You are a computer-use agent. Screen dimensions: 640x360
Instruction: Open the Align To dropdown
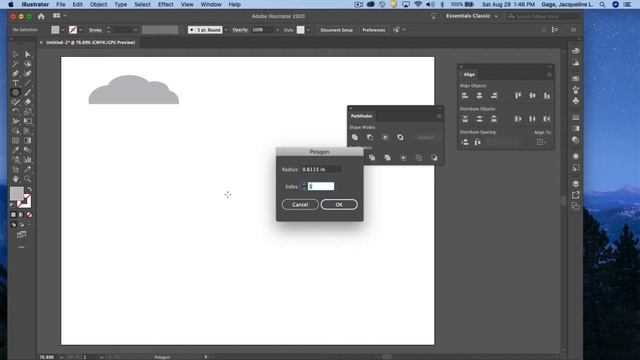pos(542,142)
